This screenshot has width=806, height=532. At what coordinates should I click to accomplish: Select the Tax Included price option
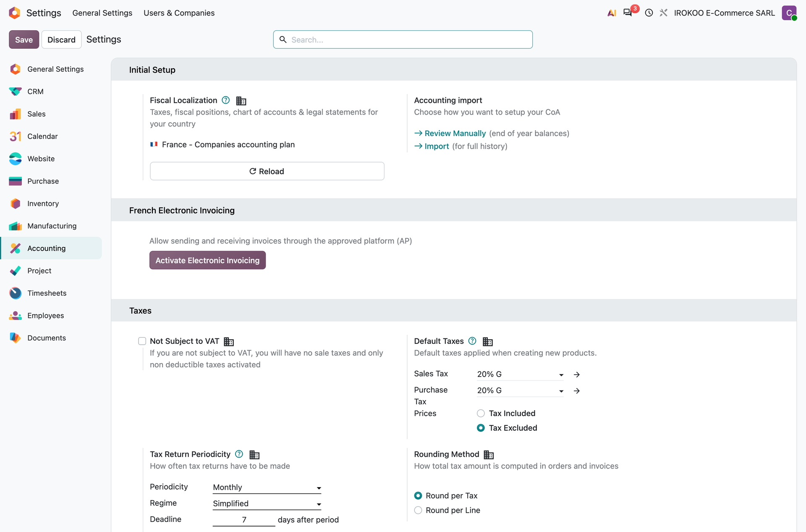coord(481,413)
